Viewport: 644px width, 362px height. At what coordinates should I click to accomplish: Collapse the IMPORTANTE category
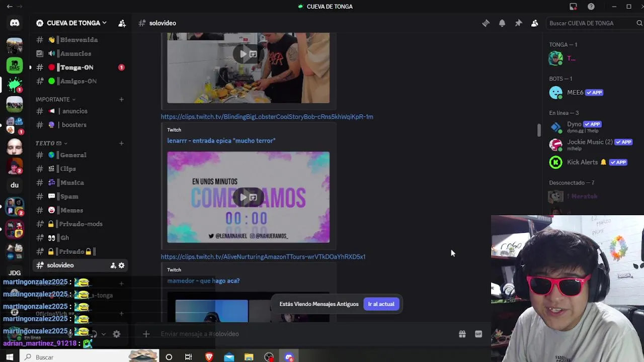click(x=55, y=100)
